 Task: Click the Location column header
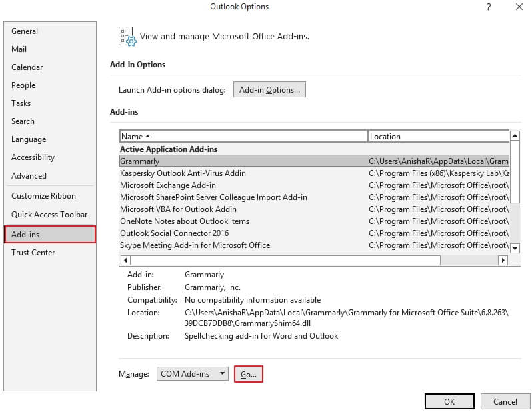tap(439, 137)
